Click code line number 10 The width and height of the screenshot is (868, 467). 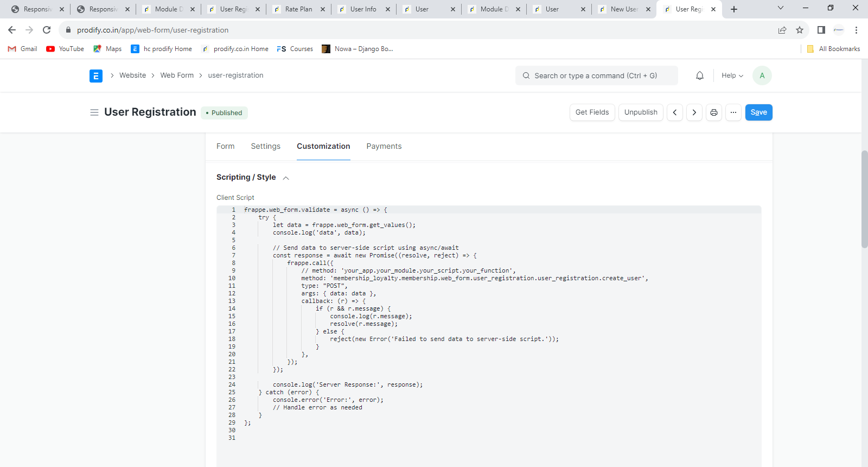click(232, 278)
